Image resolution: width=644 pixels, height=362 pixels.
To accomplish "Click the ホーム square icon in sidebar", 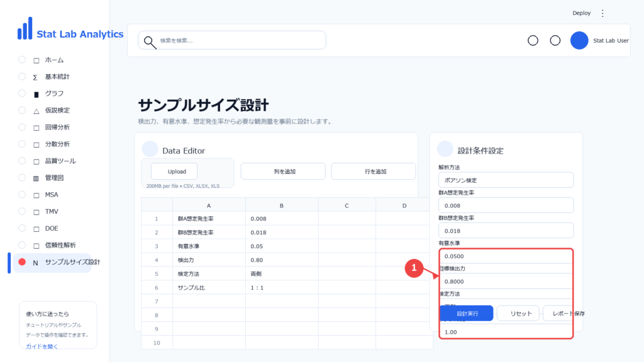I will pyautogui.click(x=36, y=60).
